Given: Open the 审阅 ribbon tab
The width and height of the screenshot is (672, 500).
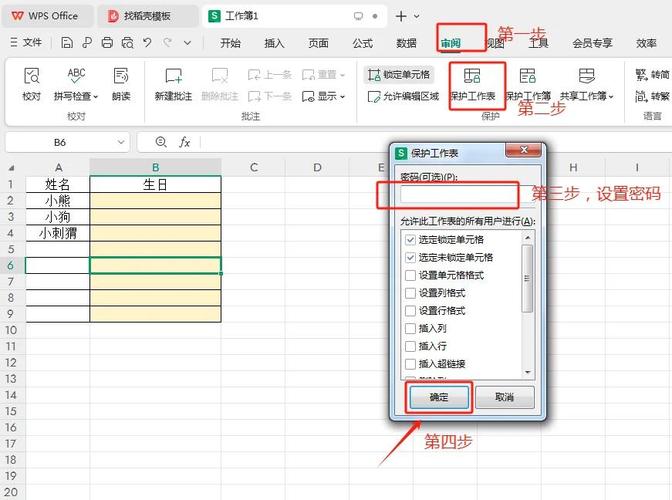Looking at the screenshot, I should click(x=451, y=43).
